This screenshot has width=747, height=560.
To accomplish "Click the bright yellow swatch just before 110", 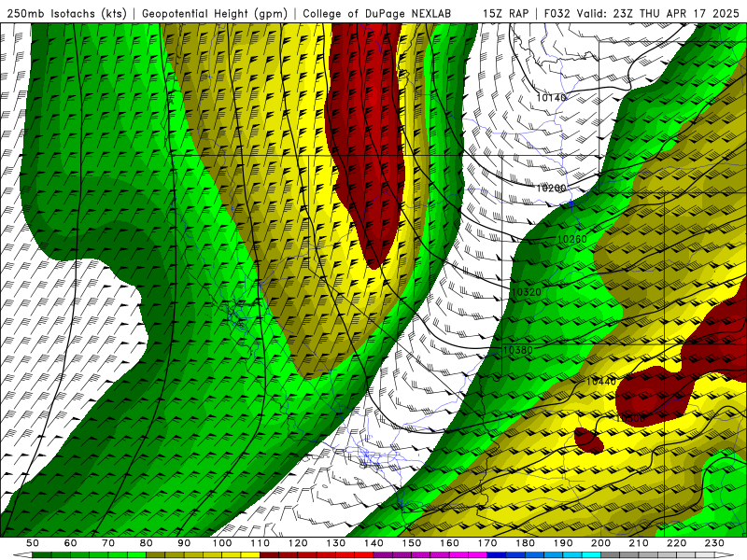I will point(250,555).
